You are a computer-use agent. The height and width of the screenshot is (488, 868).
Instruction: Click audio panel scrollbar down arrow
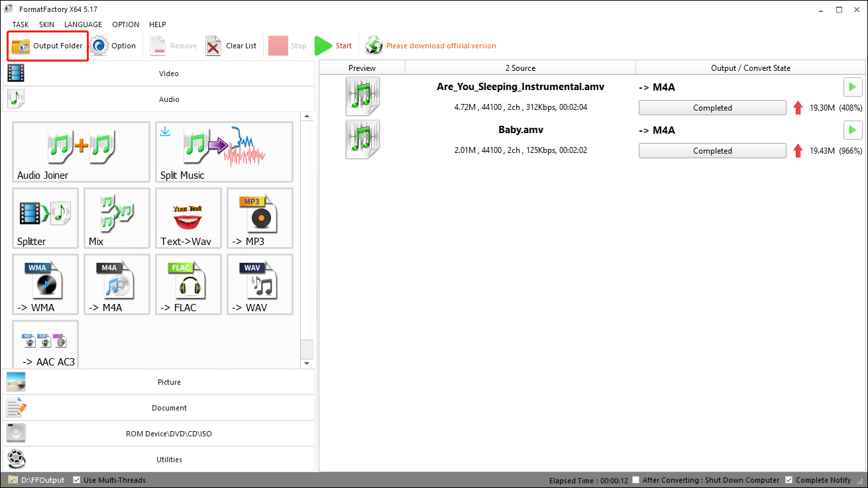[x=307, y=364]
